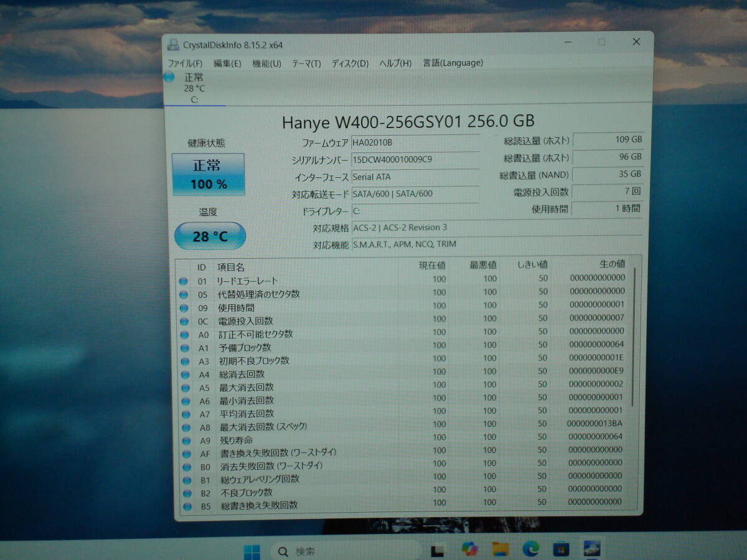The image size is (747, 560).
Task: Click the ACS-2 Revision 3 standard field
Action: (497, 228)
